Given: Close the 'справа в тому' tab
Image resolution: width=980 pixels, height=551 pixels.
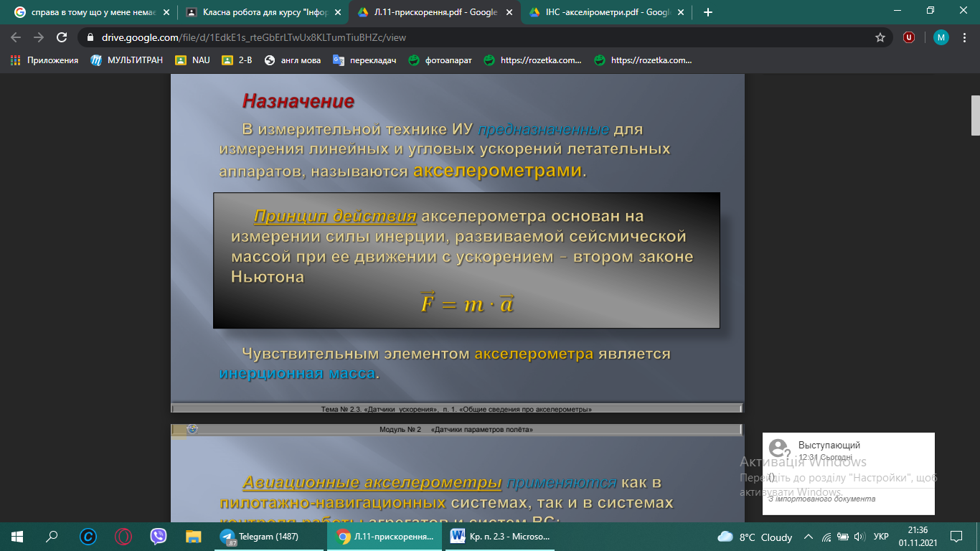Looking at the screenshot, I should point(166,12).
